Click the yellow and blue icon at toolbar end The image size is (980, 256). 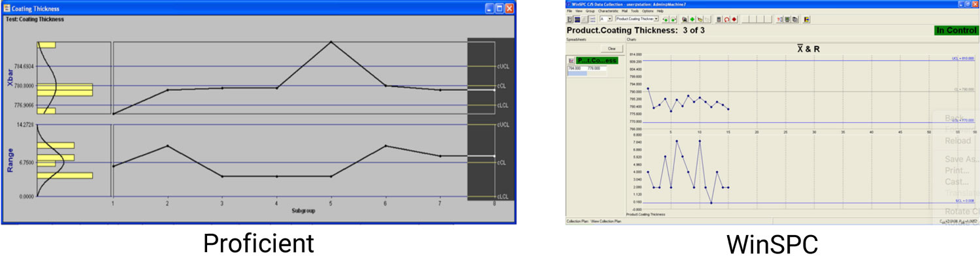pos(806,19)
